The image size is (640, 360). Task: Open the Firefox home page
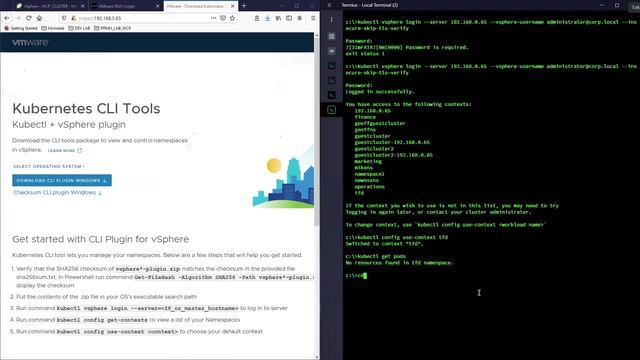(x=39, y=18)
